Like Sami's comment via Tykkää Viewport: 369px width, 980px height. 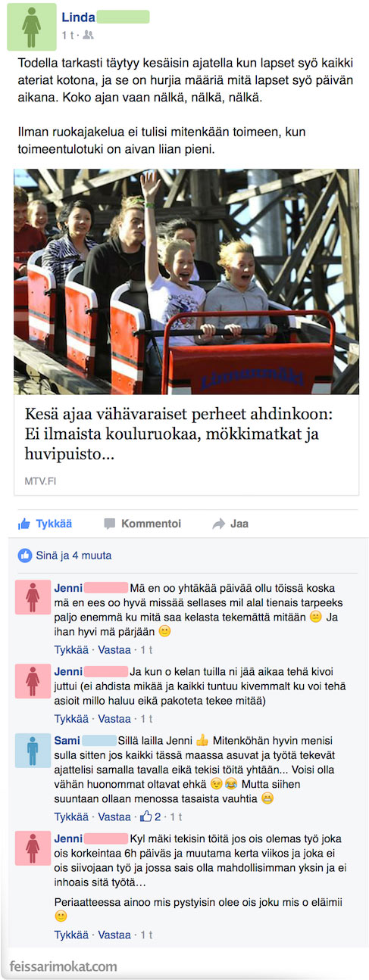tap(70, 817)
